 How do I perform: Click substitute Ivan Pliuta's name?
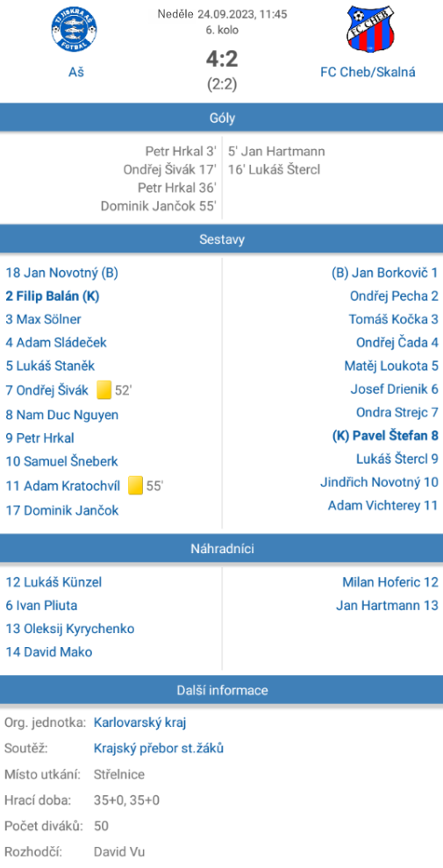(41, 606)
